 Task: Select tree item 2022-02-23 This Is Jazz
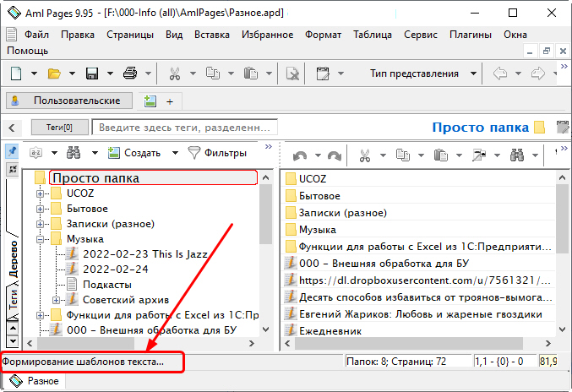[145, 254]
